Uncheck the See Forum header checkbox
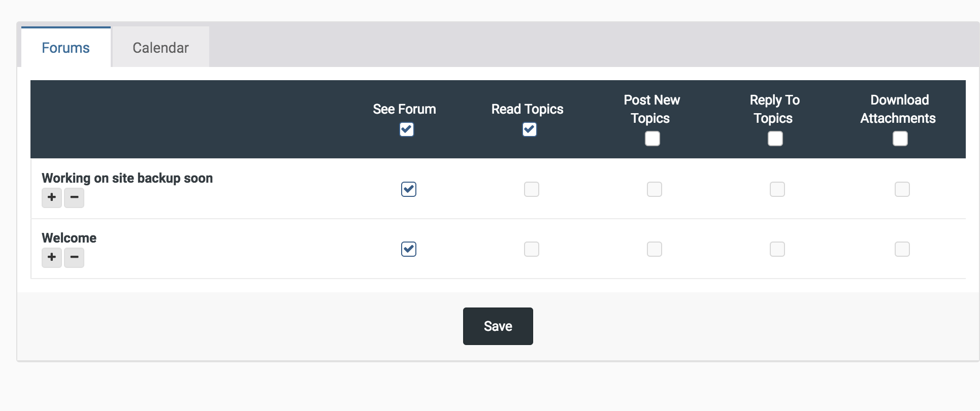The image size is (980, 411). point(407,129)
